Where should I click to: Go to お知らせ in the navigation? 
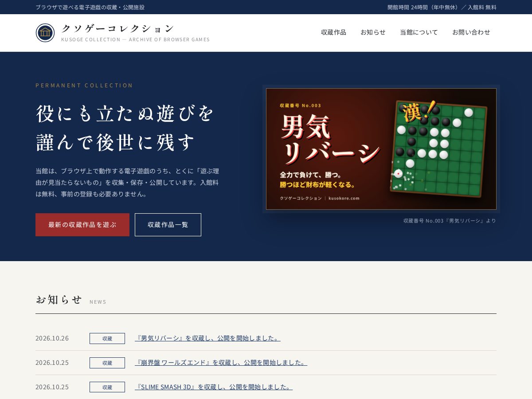[x=373, y=32]
